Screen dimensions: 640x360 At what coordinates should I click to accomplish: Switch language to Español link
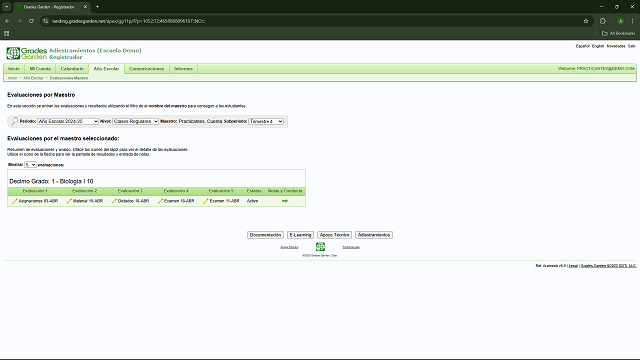tap(582, 46)
